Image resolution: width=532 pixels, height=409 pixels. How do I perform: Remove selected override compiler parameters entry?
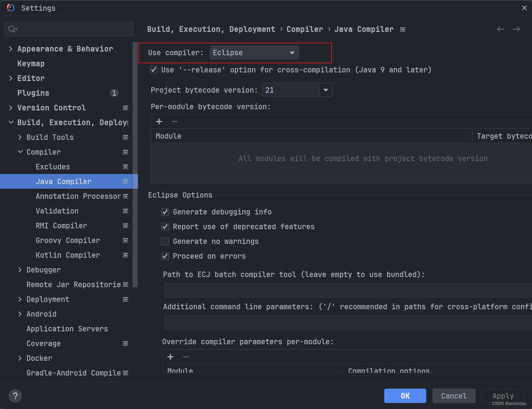186,357
